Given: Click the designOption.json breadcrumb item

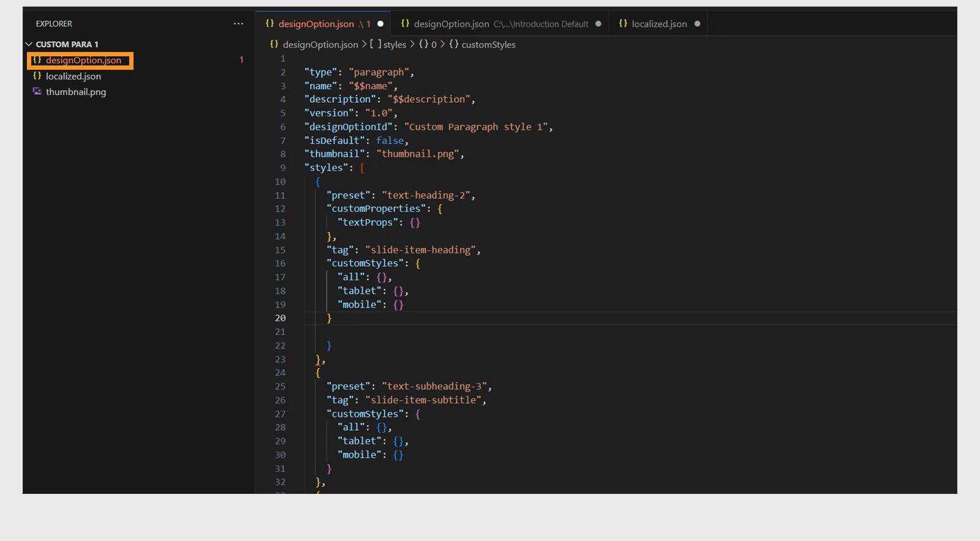Looking at the screenshot, I should pos(320,45).
